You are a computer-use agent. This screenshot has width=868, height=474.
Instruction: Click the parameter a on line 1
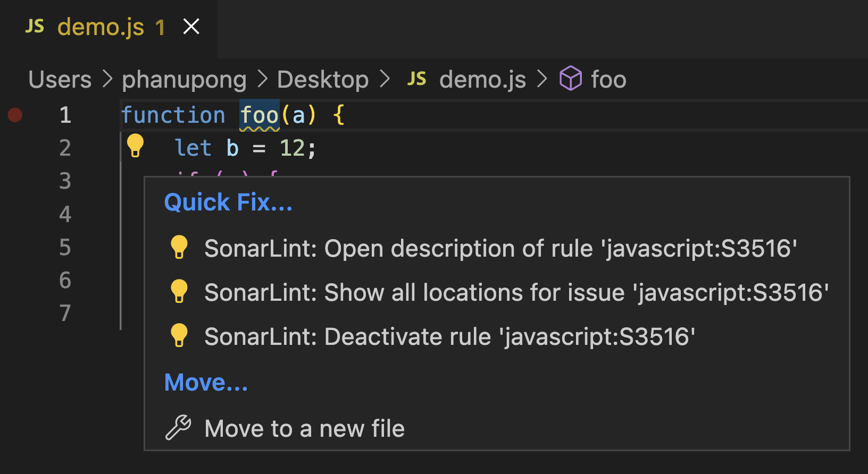tap(298, 115)
